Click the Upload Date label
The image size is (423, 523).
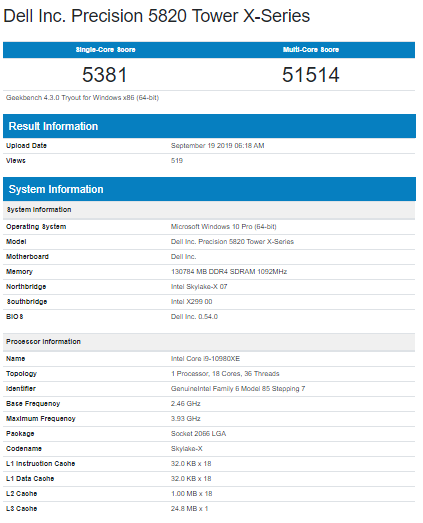coord(26,145)
